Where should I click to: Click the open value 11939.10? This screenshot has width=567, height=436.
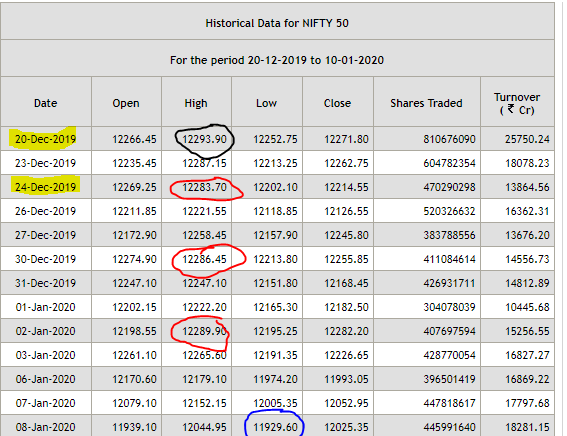click(134, 427)
